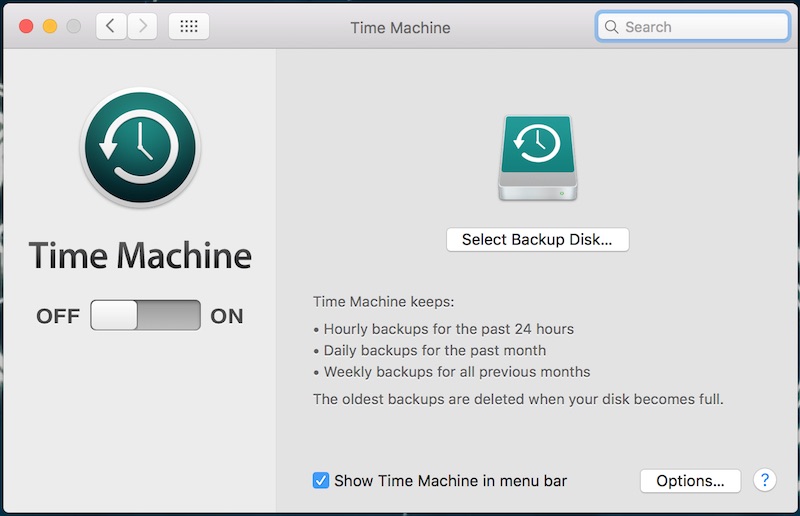Show all preferences via grid icon
Image resolution: width=800 pixels, height=516 pixels.
click(x=189, y=26)
